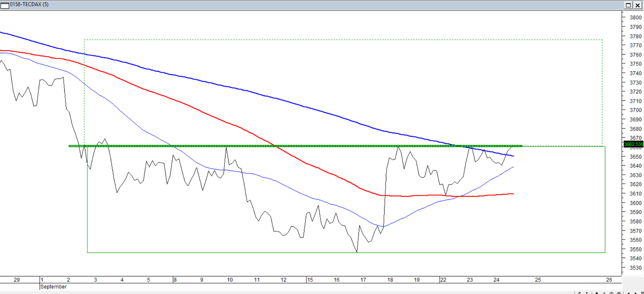This screenshot has height=294, width=644.
Task: Click the chart title 0158-TECDAX (5)
Action: coord(29,4)
